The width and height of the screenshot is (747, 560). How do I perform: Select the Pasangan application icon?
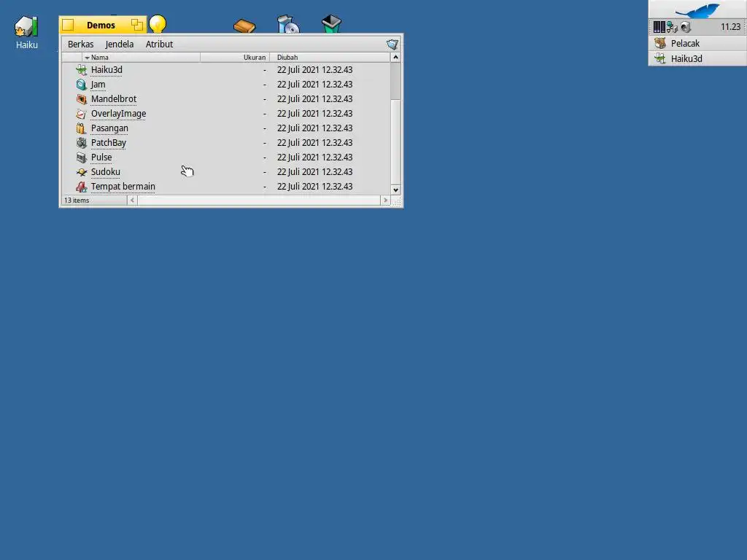coord(82,128)
